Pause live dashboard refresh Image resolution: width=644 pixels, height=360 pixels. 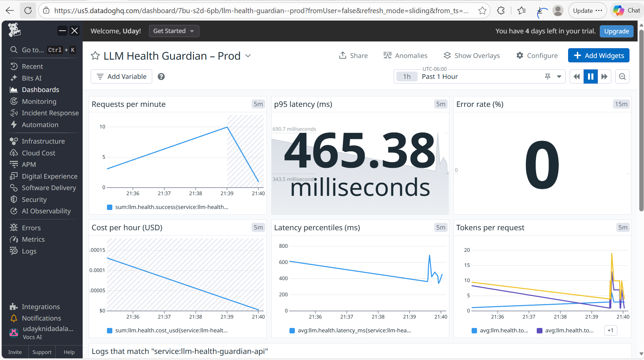click(x=591, y=77)
